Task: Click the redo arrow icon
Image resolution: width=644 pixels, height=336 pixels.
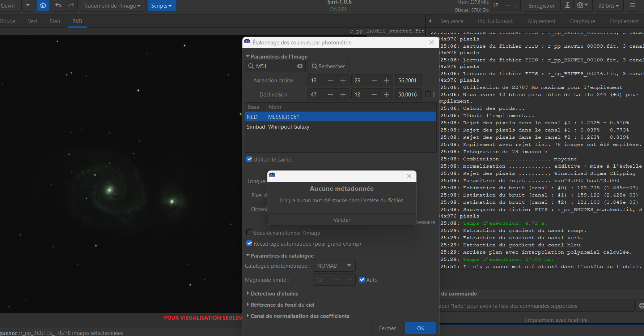Action: (71, 5)
